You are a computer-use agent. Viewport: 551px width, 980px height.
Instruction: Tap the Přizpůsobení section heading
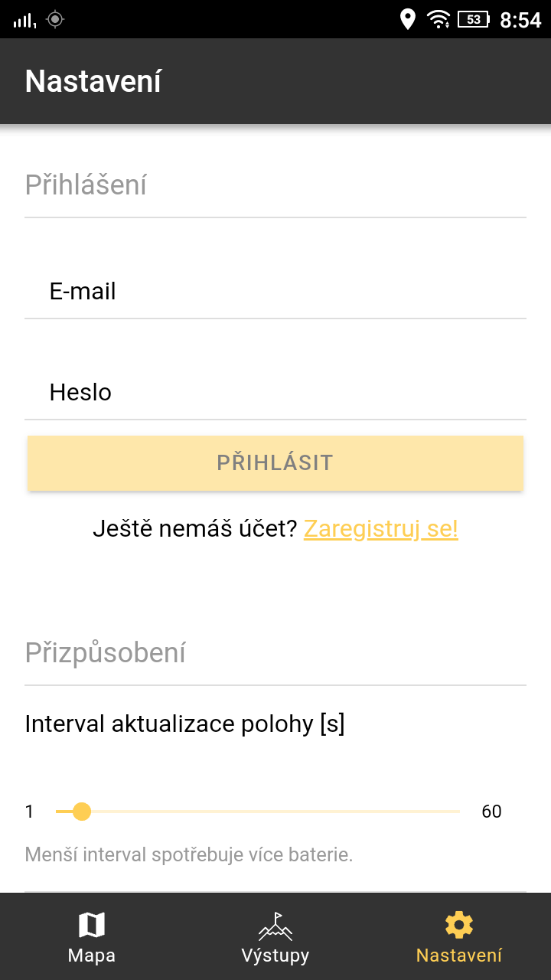point(106,653)
